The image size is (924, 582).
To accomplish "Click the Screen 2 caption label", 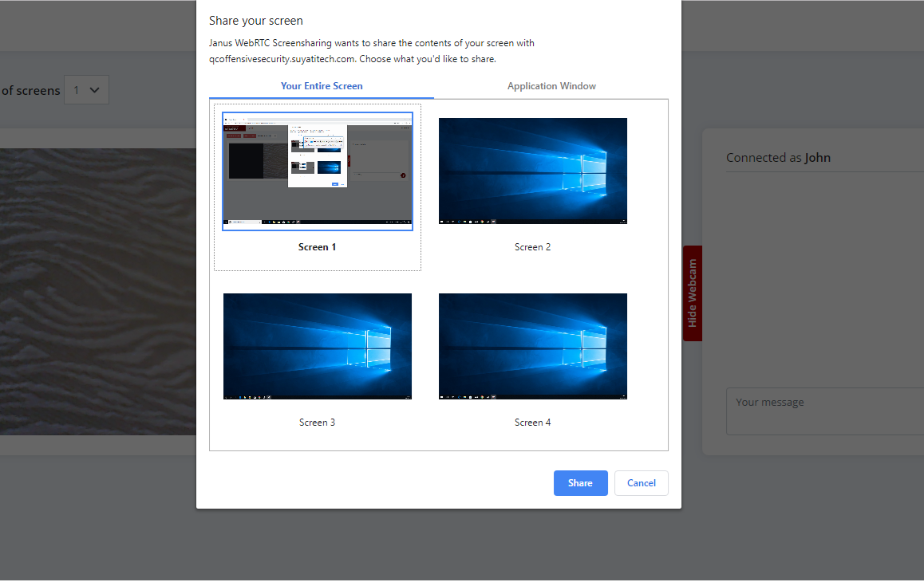I will (x=532, y=246).
